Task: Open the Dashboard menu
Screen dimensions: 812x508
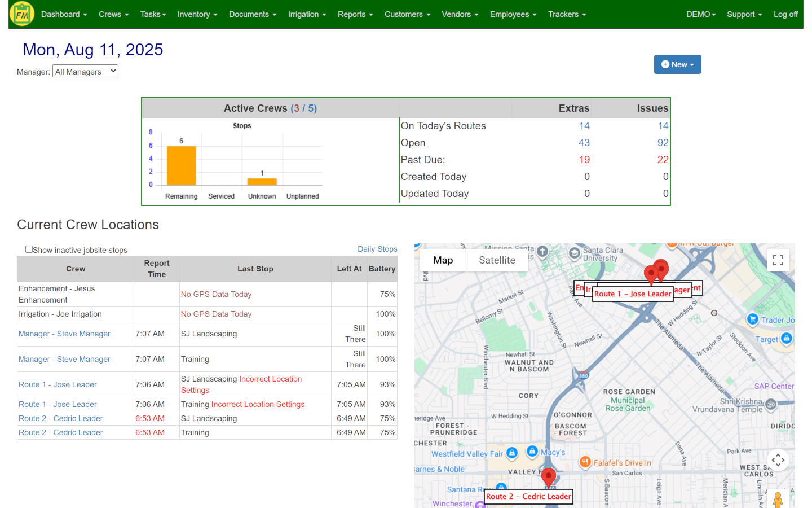Action: pos(64,14)
